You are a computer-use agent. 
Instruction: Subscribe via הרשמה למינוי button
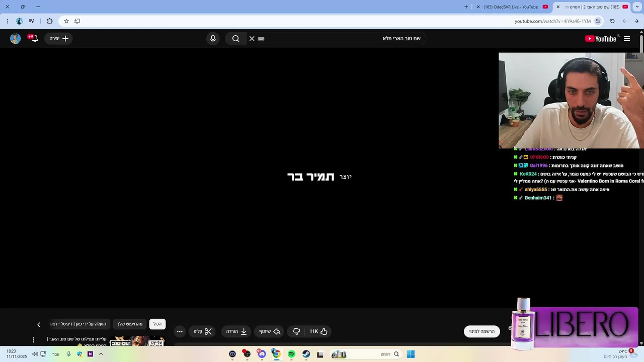pos(482,331)
